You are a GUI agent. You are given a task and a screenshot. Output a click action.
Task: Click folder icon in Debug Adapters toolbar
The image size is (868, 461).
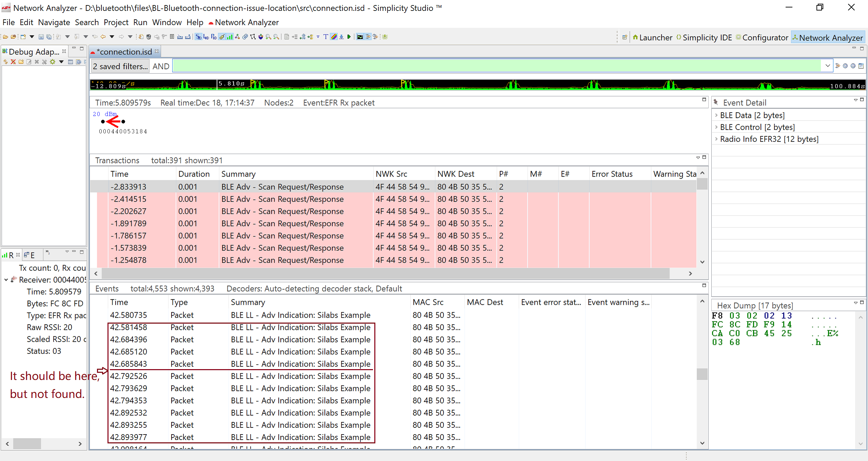pyautogui.click(x=21, y=62)
